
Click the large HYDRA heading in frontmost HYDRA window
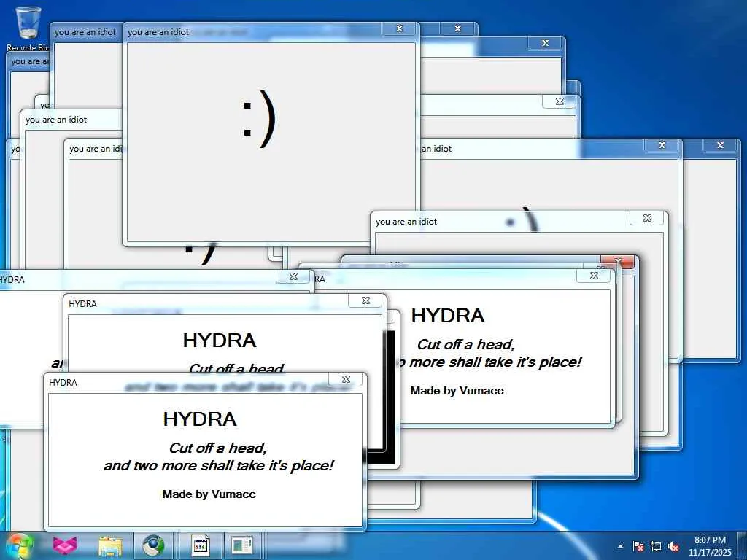coord(200,419)
